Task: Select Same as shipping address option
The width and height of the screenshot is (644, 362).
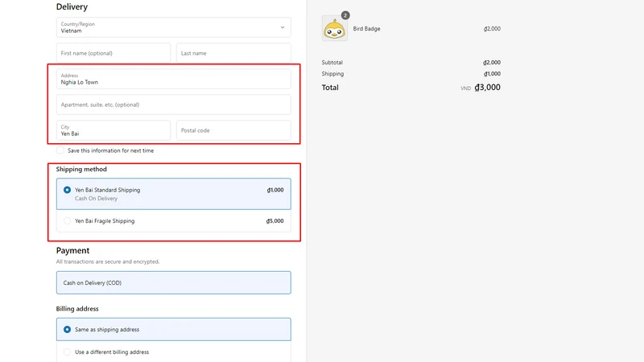Action: coord(173,329)
